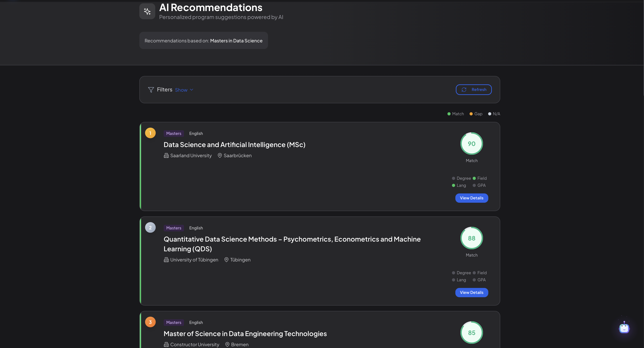Click the filter funnel icon
This screenshot has width=644, height=348.
point(151,90)
